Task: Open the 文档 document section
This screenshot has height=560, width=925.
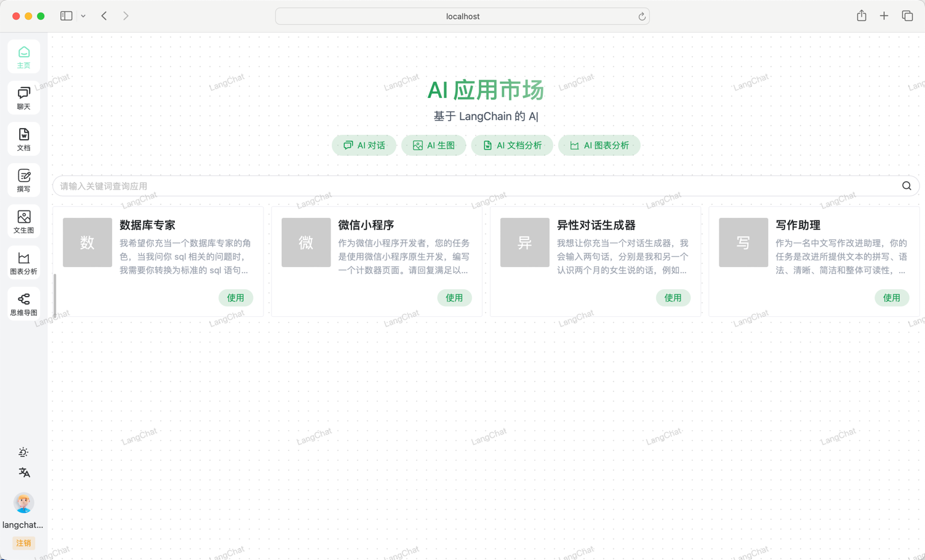Action: (x=23, y=139)
